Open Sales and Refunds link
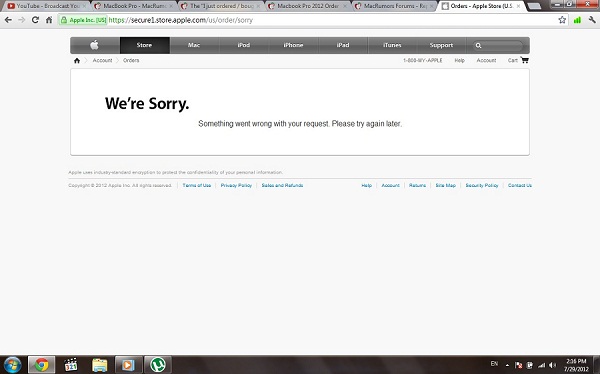This screenshot has height=374, width=600. [282, 185]
